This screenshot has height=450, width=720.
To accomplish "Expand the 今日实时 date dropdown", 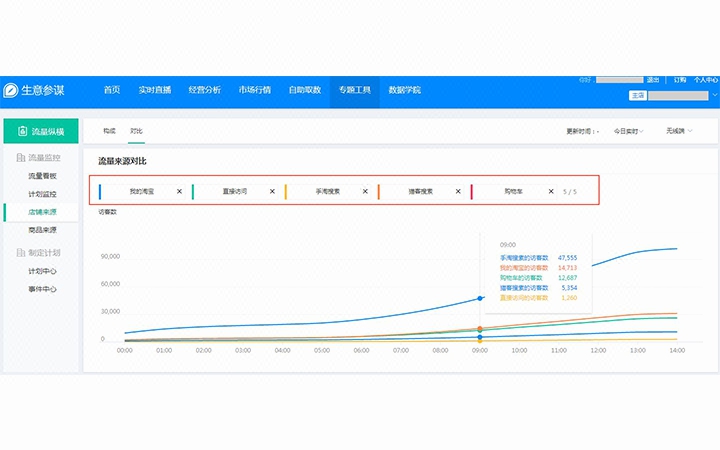I will (629, 131).
